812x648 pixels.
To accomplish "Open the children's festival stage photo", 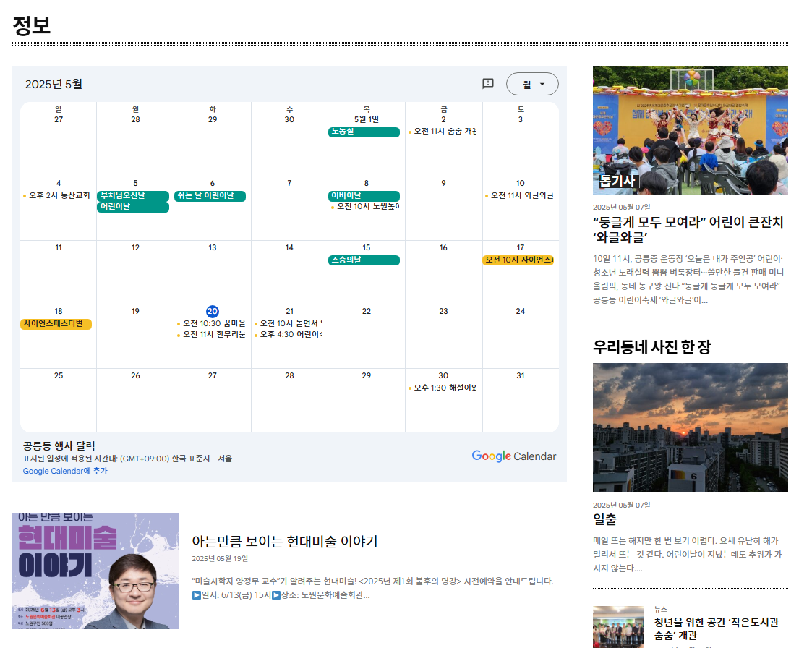I will coord(691,130).
